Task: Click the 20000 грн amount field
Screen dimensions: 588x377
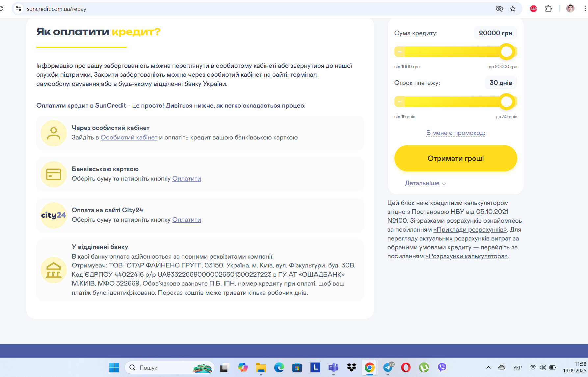Action: coord(495,33)
